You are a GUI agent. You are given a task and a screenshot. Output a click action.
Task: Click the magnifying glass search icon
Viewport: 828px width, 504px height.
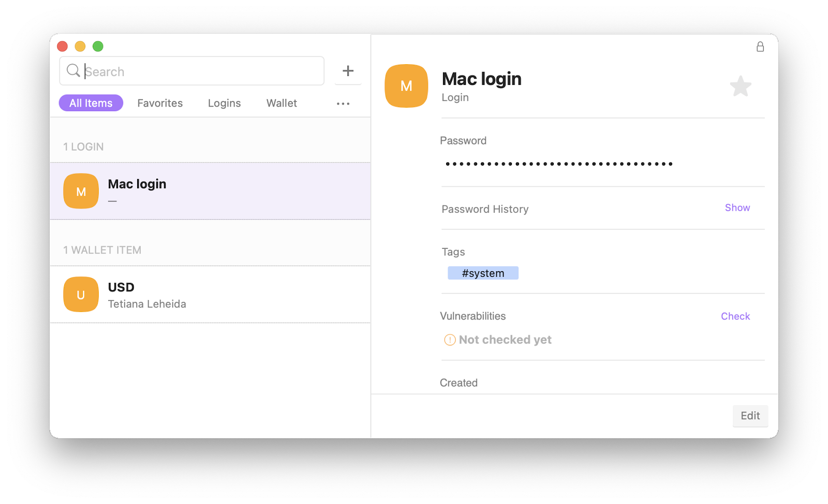73,71
